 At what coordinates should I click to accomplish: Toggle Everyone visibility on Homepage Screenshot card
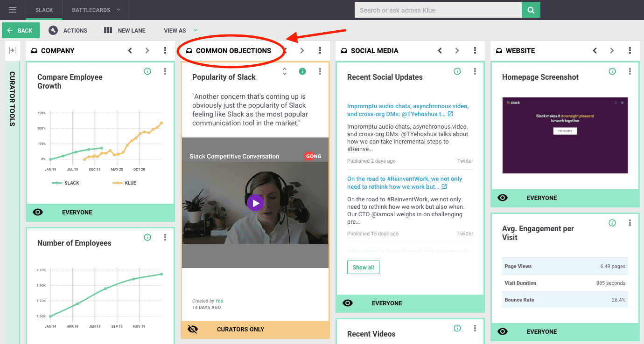[503, 198]
